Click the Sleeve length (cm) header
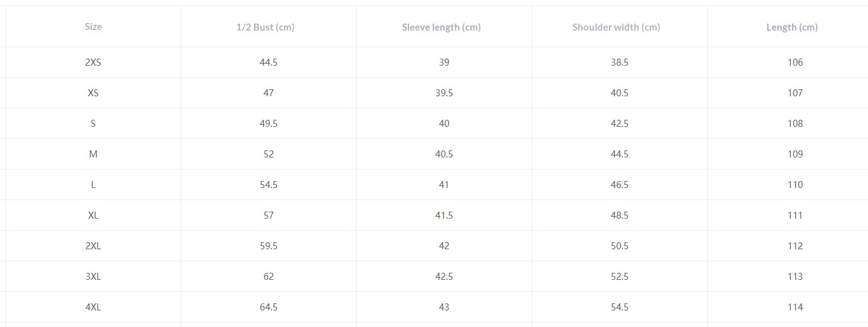Viewport: 868px width, 327px height. pyautogui.click(x=441, y=27)
